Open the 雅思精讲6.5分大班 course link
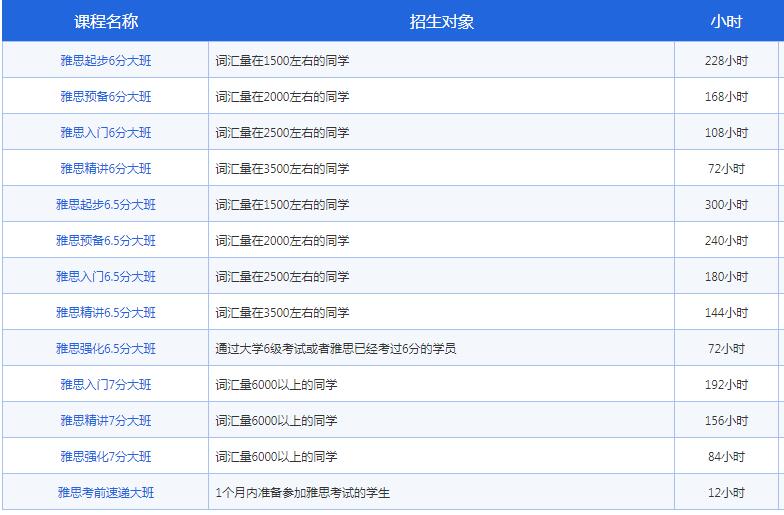784x515 pixels. click(106, 312)
